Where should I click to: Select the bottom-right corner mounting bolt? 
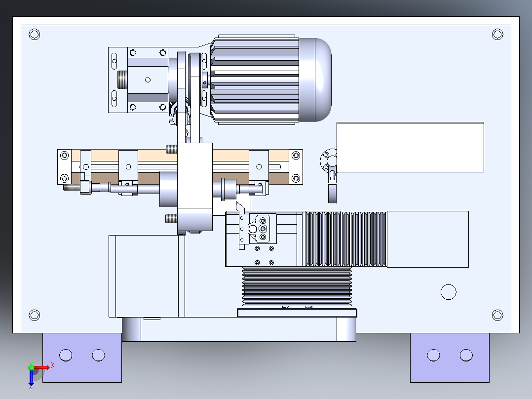[497, 315]
